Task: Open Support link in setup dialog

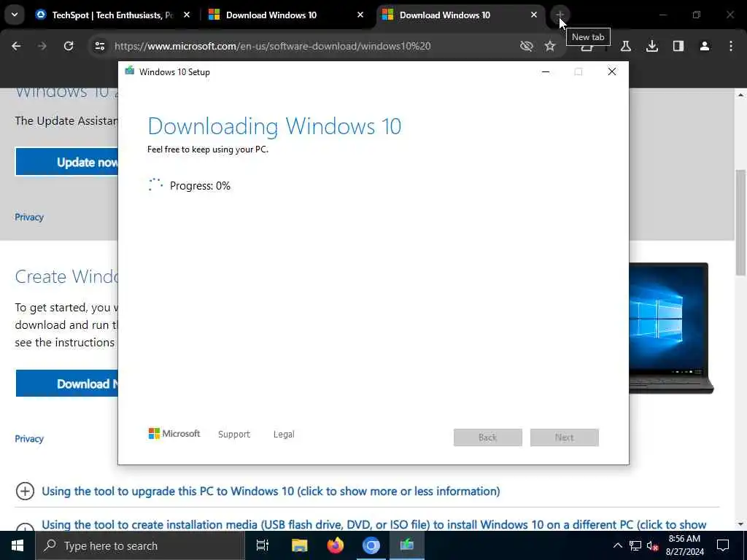Action: point(234,434)
